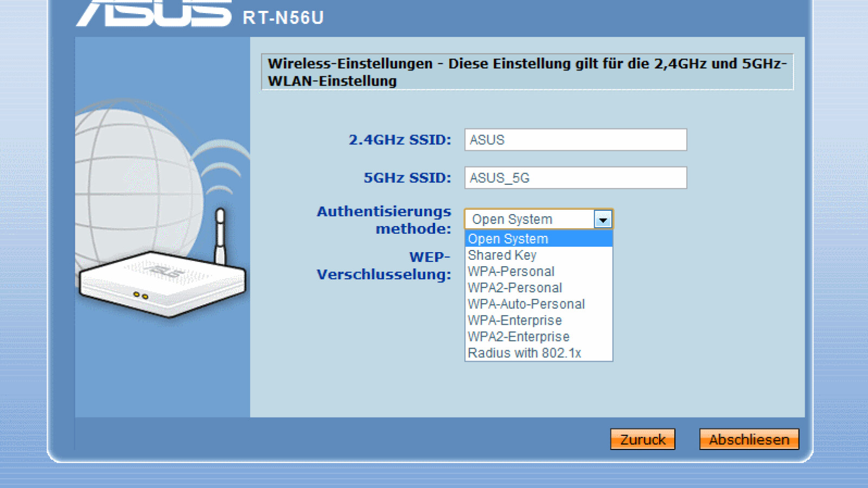Click the Abschliesen button
Viewport: 868px width, 488px height.
click(749, 439)
